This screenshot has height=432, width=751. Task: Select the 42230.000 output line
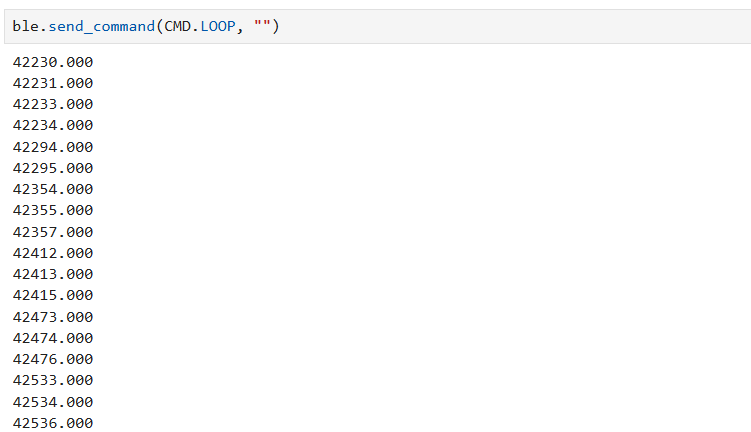(53, 62)
